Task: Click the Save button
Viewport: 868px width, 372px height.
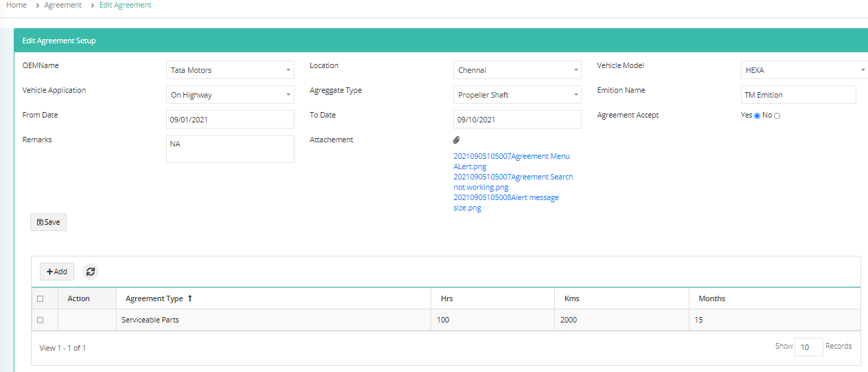Action: (x=48, y=222)
